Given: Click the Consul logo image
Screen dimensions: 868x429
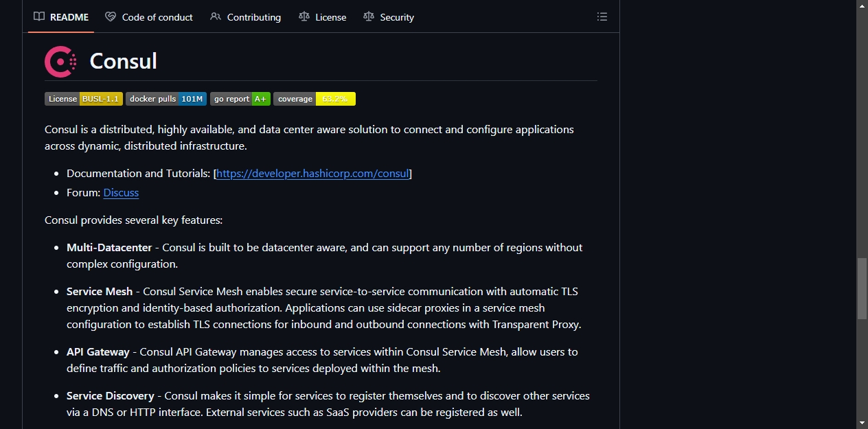Looking at the screenshot, I should tap(60, 61).
